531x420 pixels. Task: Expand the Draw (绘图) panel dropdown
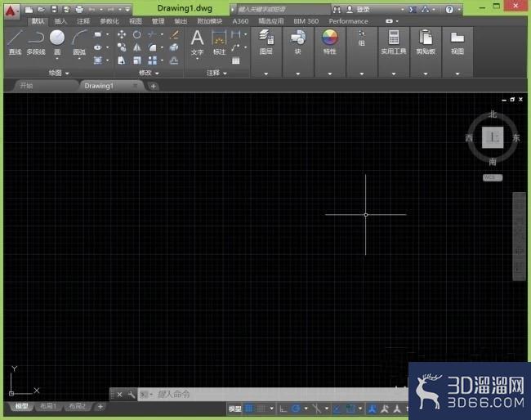click(59, 73)
